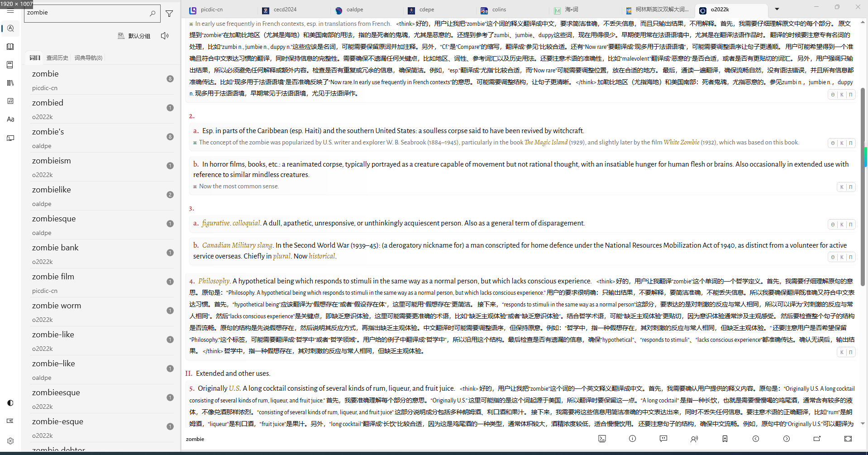
Task: Go back with the left arrow icon
Action: 756,439
